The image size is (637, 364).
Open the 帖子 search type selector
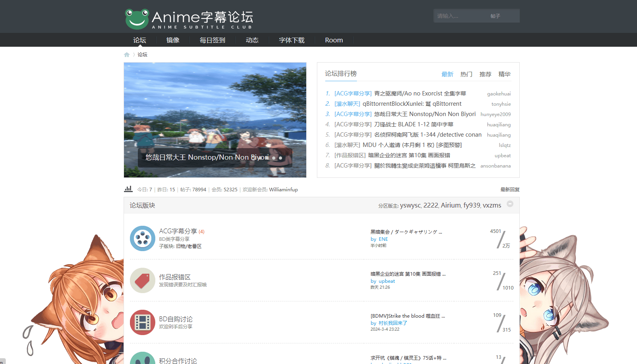pyautogui.click(x=496, y=15)
